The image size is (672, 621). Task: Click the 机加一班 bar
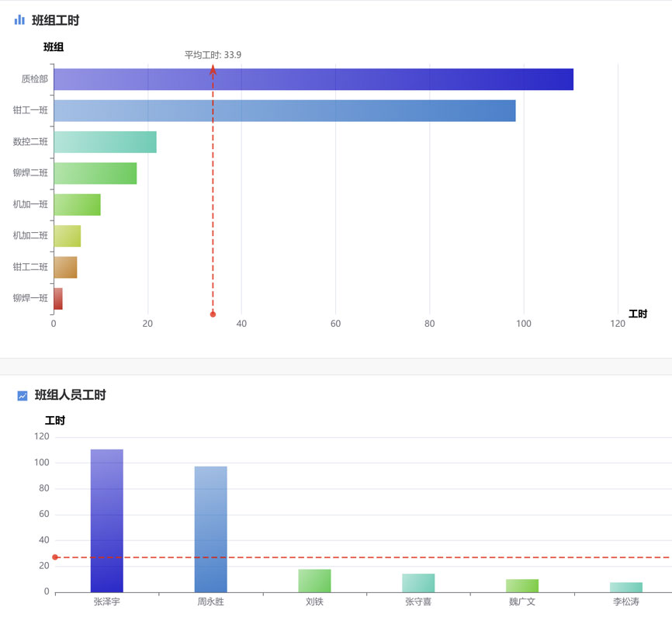77,205
